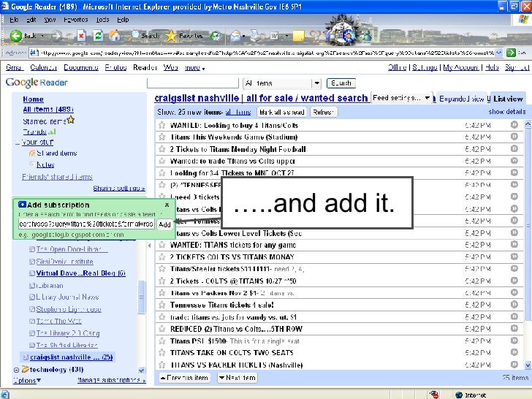Click the IE Print icon
532x399 pixels.
tap(256, 35)
